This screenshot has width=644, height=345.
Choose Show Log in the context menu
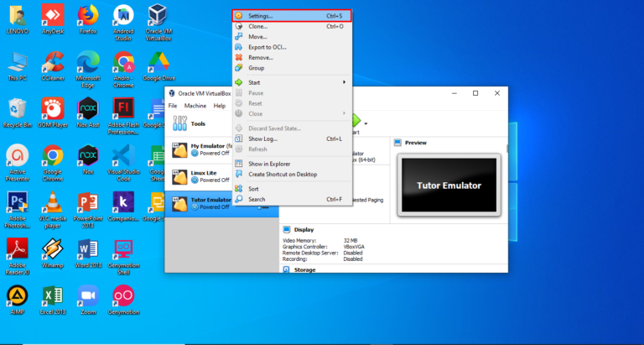[x=292, y=139]
